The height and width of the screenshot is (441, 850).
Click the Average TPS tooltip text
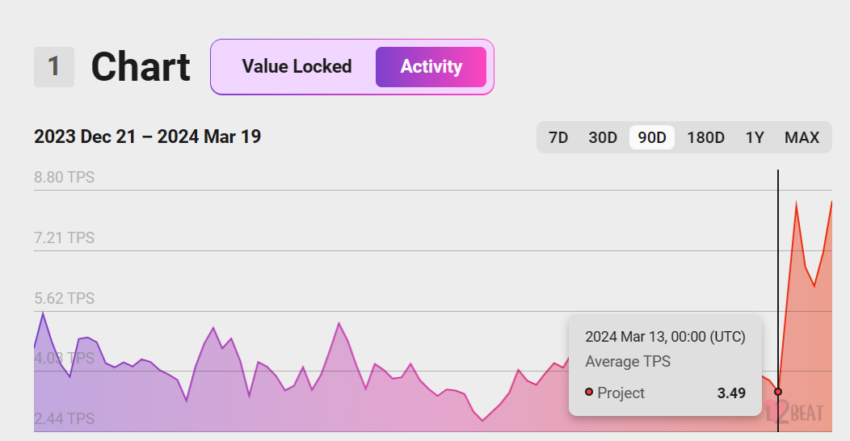click(x=628, y=361)
